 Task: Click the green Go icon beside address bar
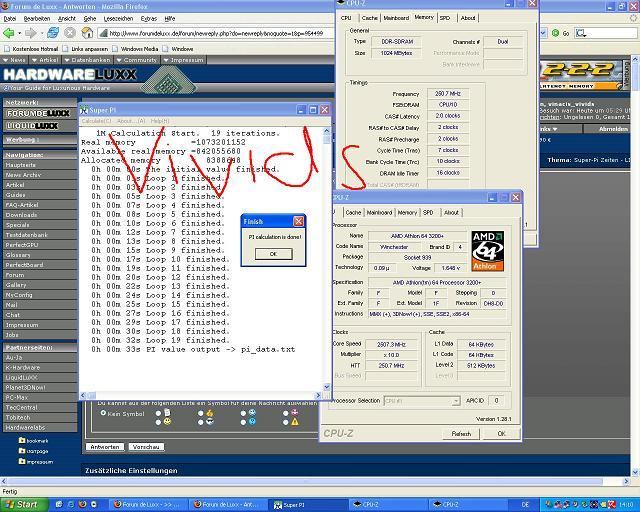555,33
